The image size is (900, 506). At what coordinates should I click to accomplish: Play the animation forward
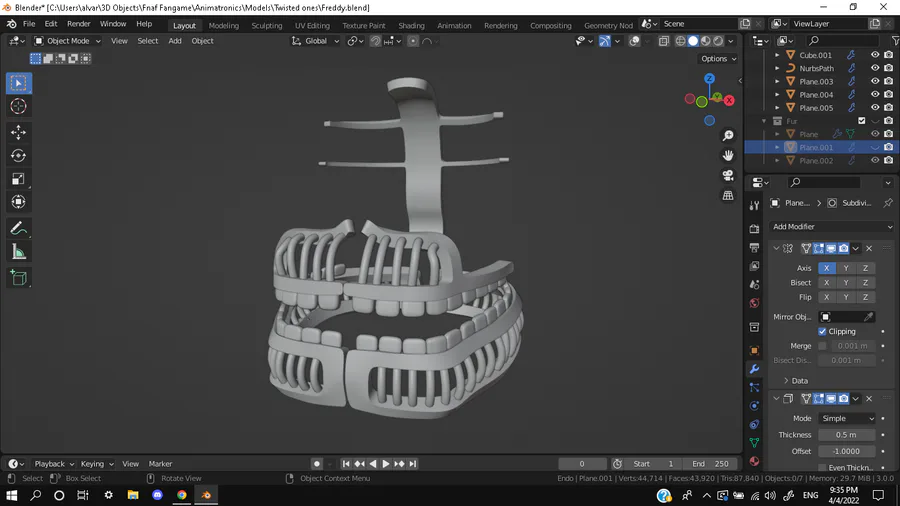coord(386,464)
